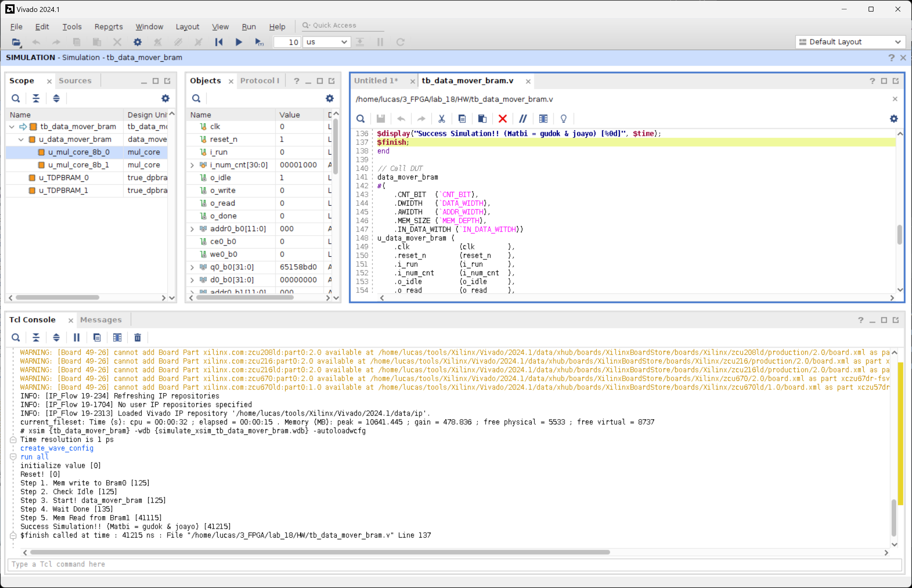Open text editor settings gear
The height and width of the screenshot is (588, 912).
click(894, 119)
